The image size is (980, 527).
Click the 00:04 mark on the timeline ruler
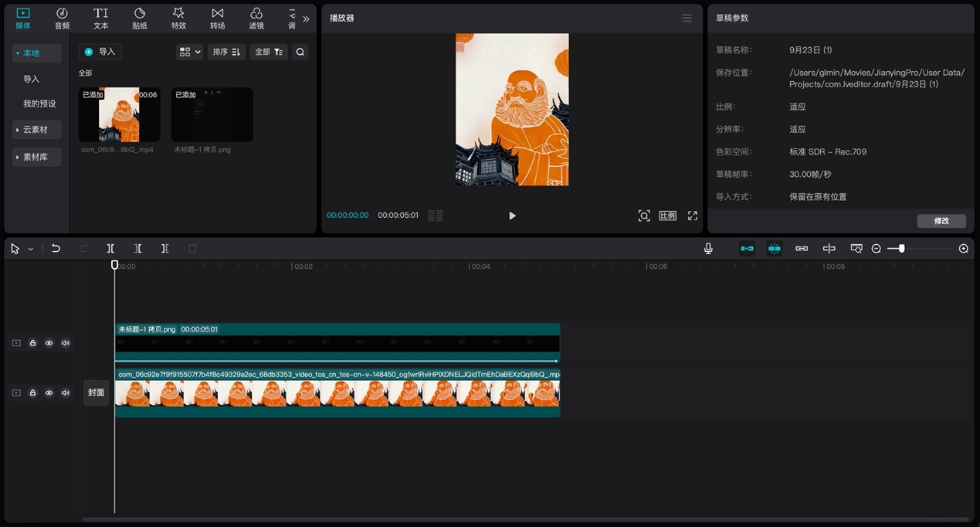click(480, 267)
